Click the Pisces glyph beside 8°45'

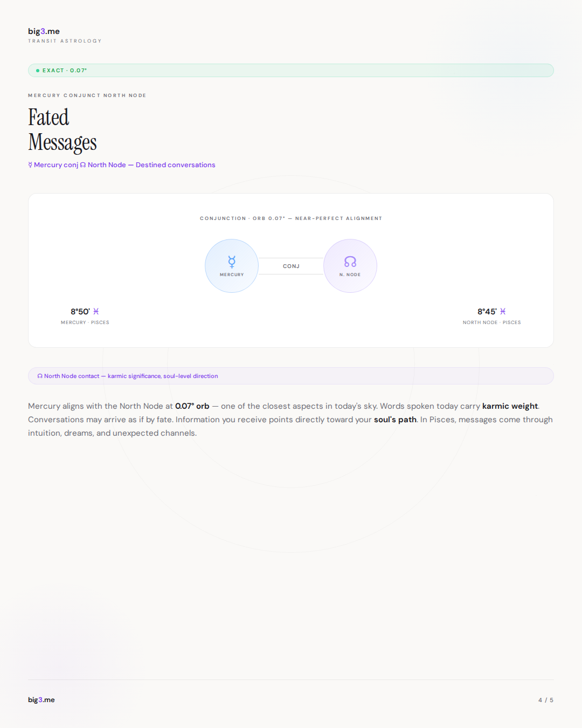point(503,312)
